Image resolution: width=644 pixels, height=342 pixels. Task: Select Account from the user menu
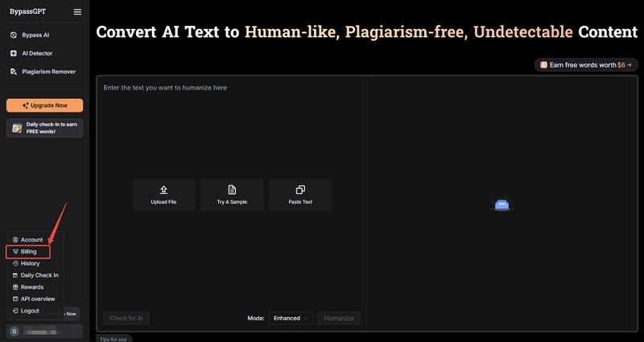[x=31, y=240]
